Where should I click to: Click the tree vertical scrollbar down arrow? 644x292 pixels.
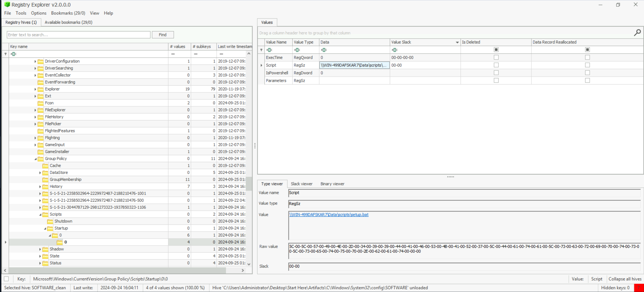(x=248, y=264)
